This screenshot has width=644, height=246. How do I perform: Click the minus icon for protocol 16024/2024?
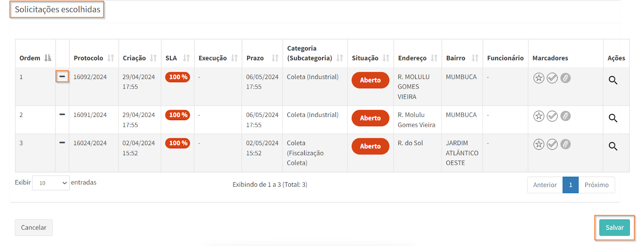62,143
